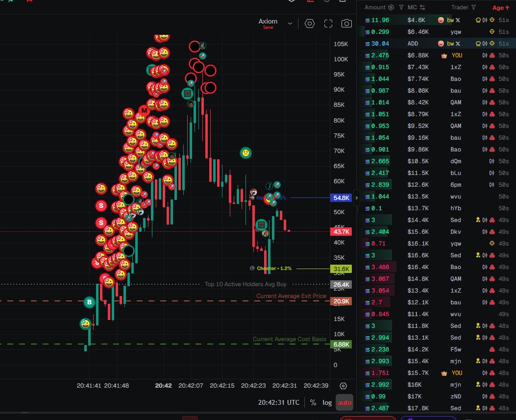Open trader dQm in the 2.665 row
The image size is (516, 420).
click(455, 161)
